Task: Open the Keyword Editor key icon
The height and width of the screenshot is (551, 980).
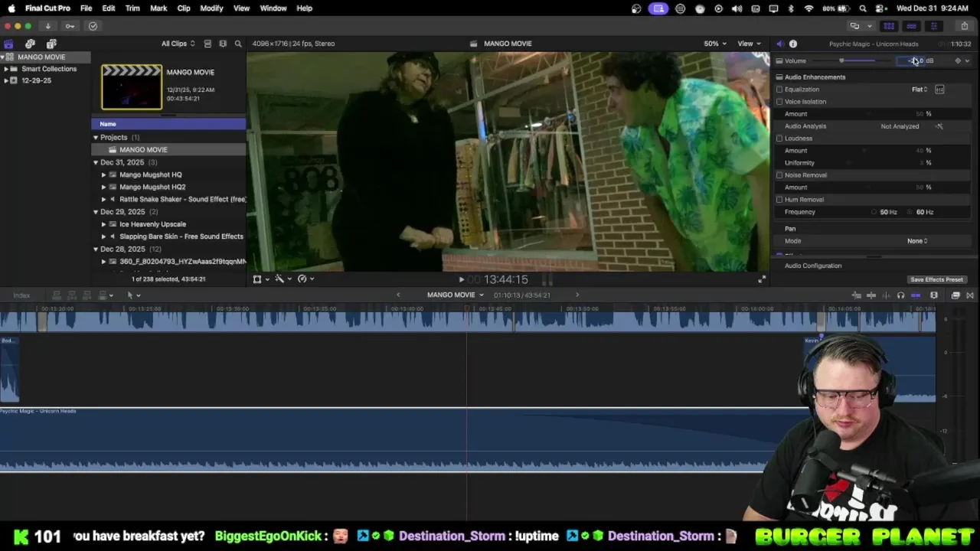Action: 70,26
